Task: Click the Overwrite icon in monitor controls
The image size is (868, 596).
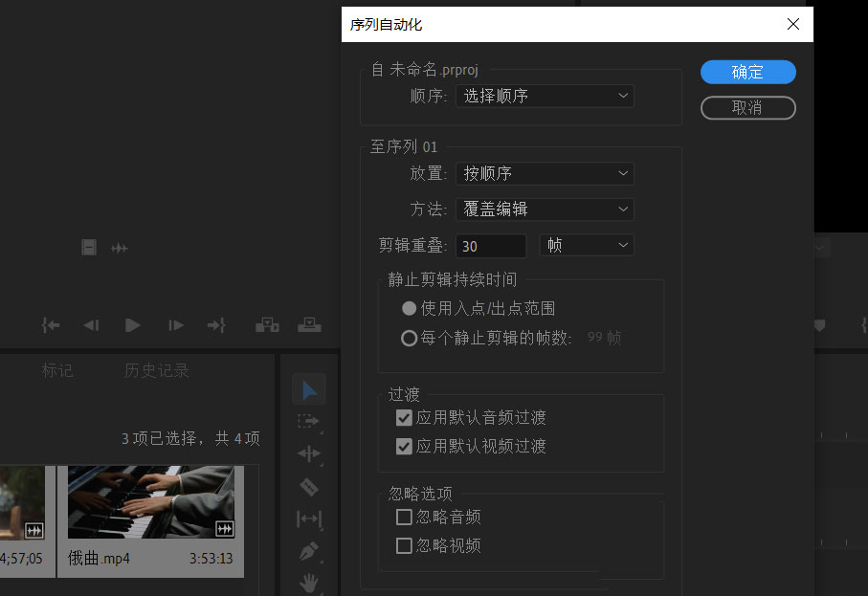Action: pos(309,325)
